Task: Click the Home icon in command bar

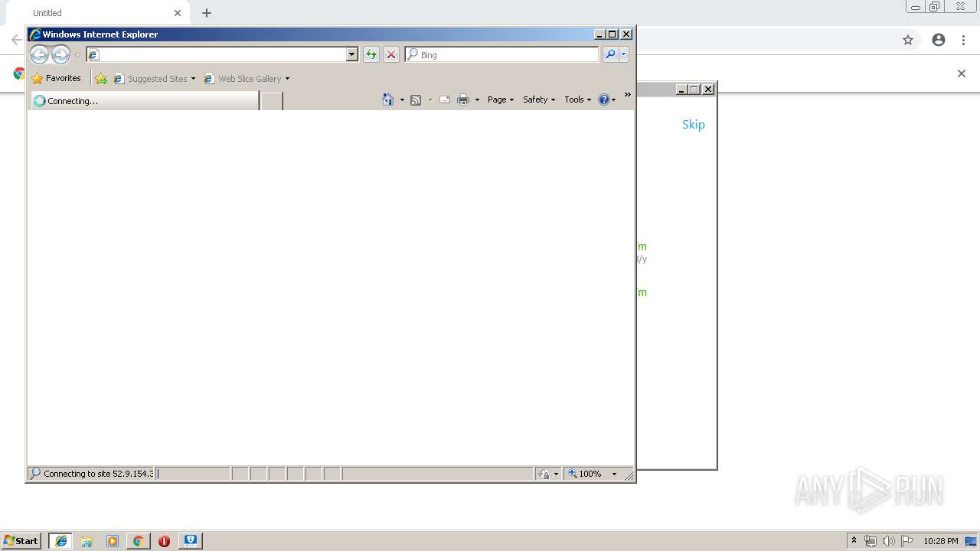Action: coord(388,99)
